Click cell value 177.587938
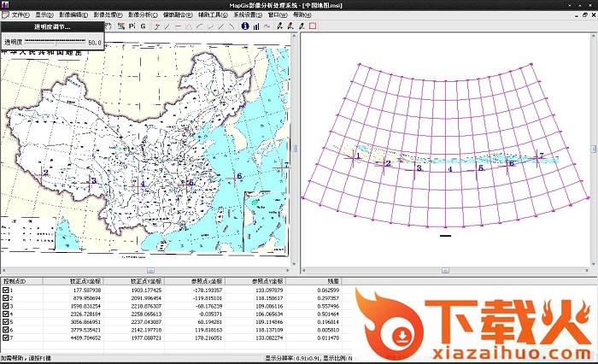 pos(86,291)
